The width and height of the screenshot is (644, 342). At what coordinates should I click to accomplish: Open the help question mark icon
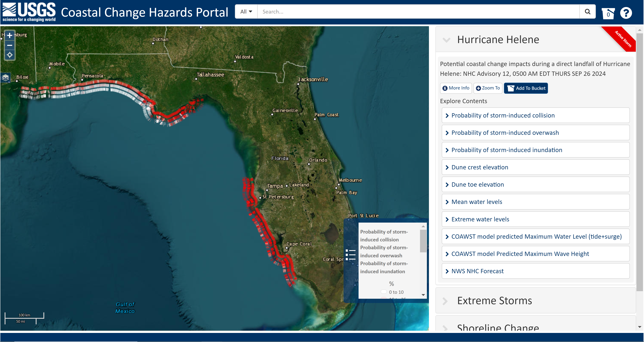[626, 13]
